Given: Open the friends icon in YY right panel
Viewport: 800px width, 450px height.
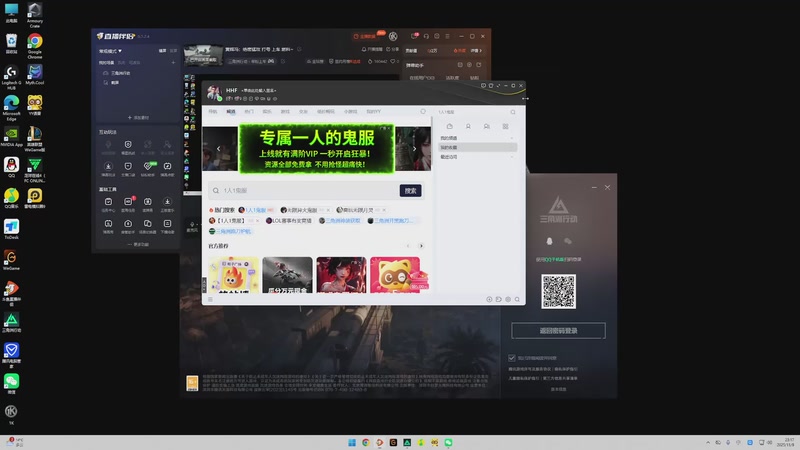Looking at the screenshot, I should (x=468, y=126).
